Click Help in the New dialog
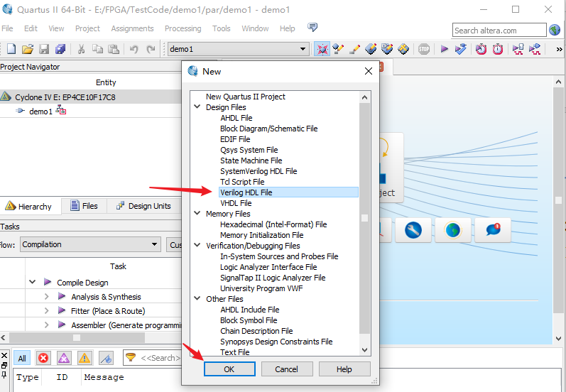The image size is (566, 392). 344,369
